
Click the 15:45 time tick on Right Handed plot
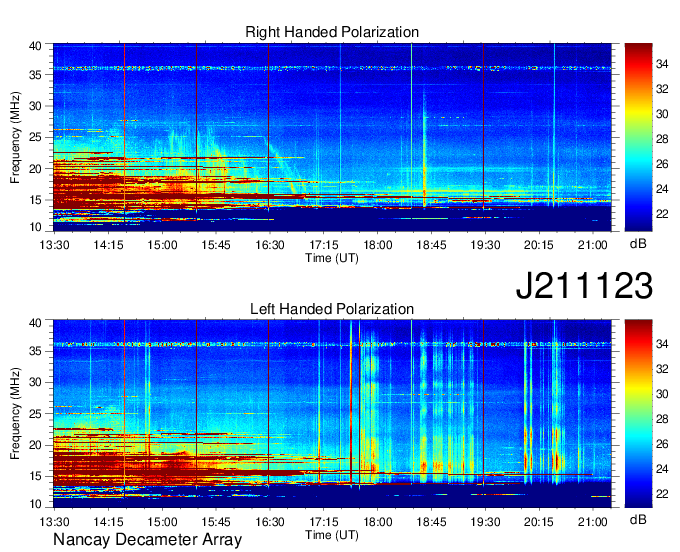pos(216,245)
